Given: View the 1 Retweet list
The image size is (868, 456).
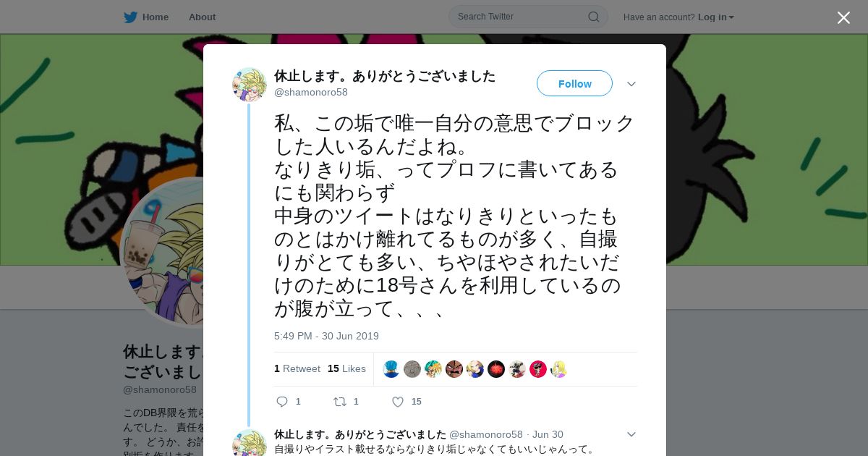Looking at the screenshot, I should click(x=297, y=368).
